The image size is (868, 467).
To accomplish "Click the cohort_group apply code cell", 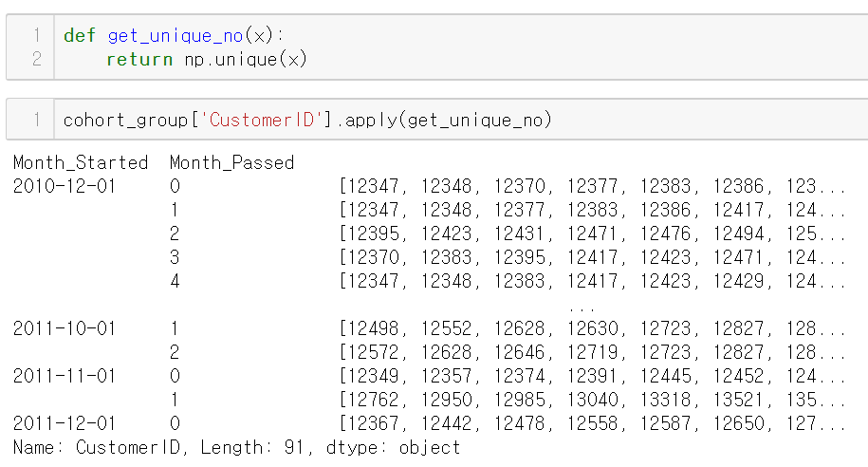I will pyautogui.click(x=437, y=120).
